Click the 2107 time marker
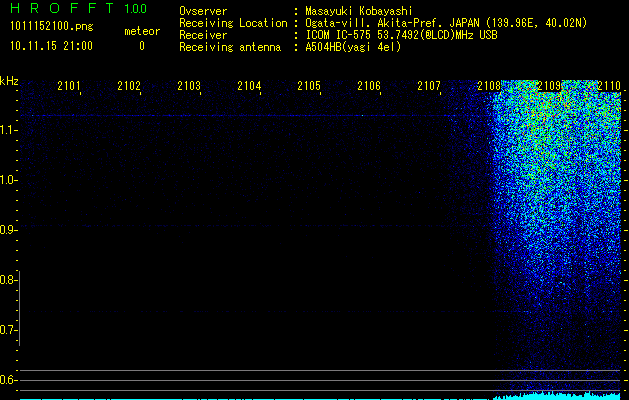The width and height of the screenshot is (629, 400). pos(429,85)
